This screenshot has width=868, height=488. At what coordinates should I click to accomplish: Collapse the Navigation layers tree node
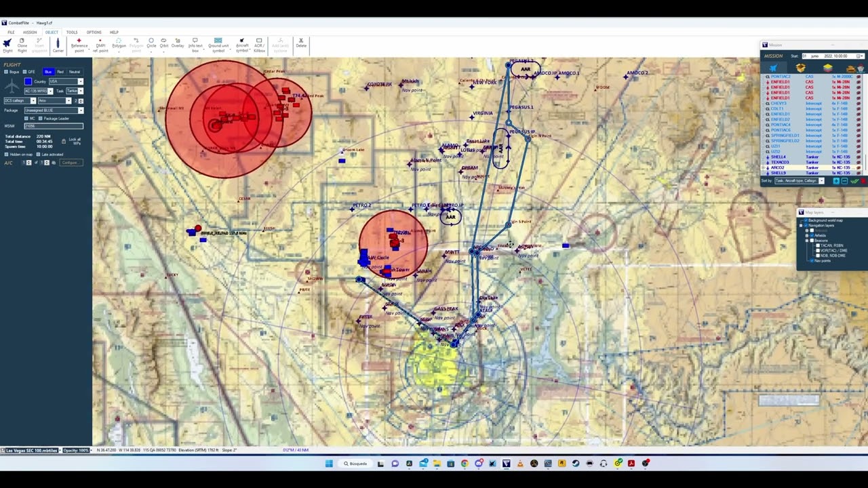(x=801, y=226)
